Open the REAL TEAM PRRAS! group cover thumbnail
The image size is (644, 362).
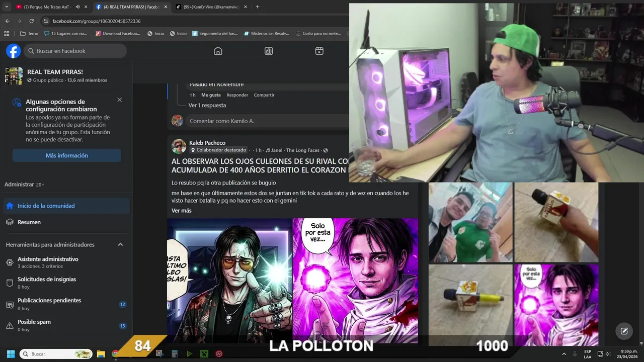(14, 76)
